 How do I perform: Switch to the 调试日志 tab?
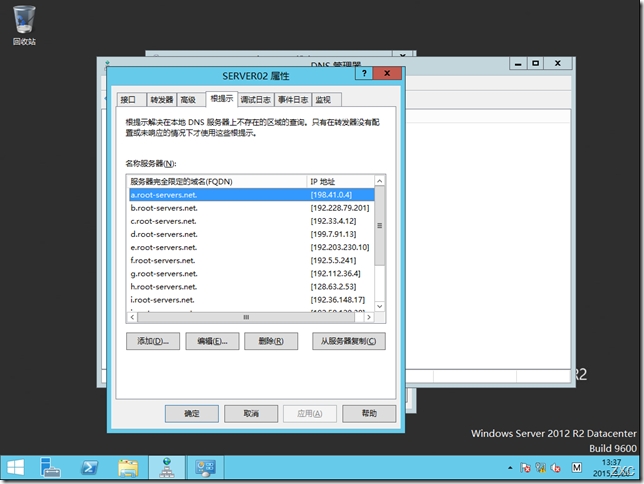tap(255, 100)
